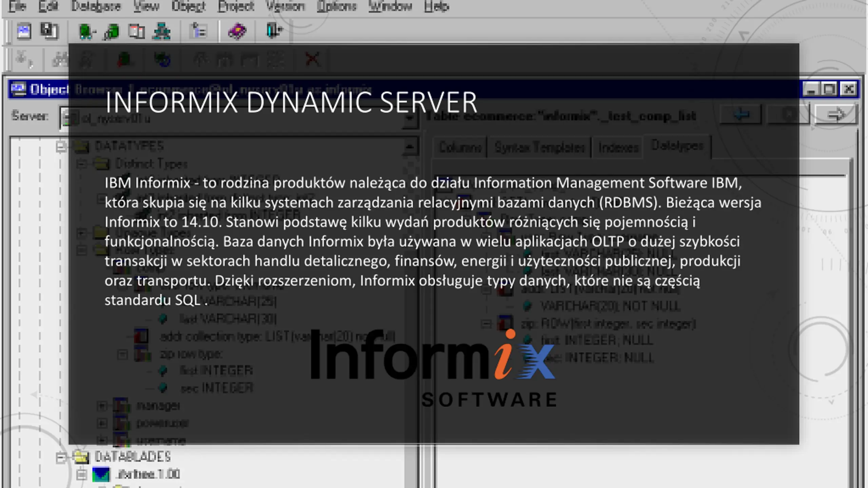This screenshot has width=868, height=488.
Task: Click the manager row type icon
Action: [121, 405]
